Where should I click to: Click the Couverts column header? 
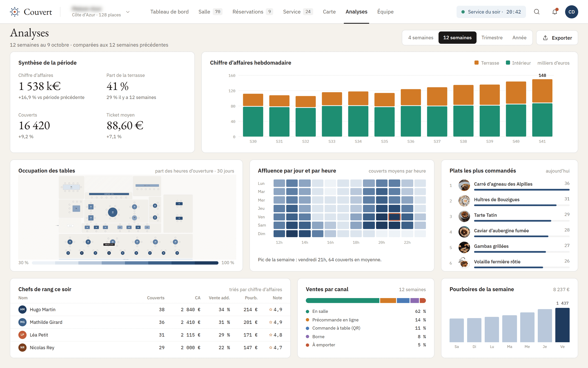tap(155, 298)
